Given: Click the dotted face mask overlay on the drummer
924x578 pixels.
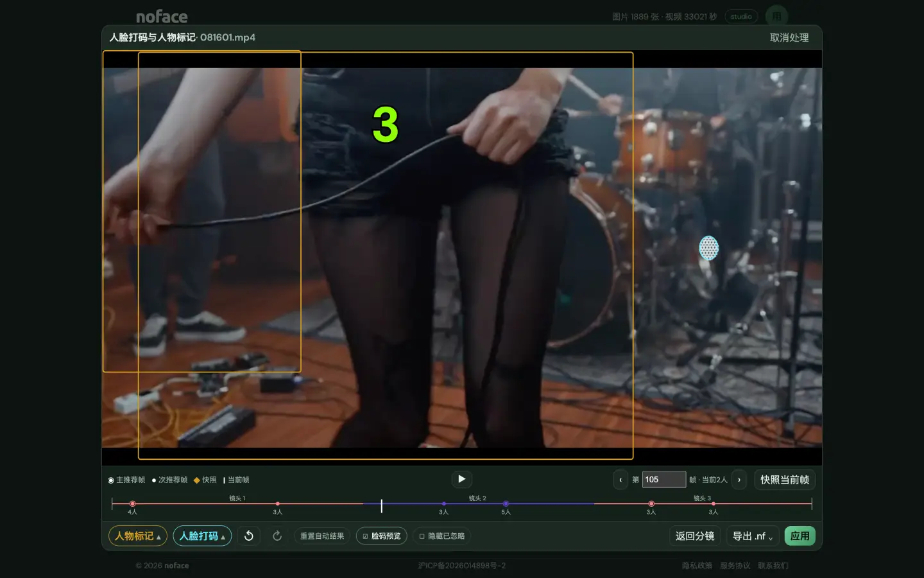Looking at the screenshot, I should (x=708, y=248).
